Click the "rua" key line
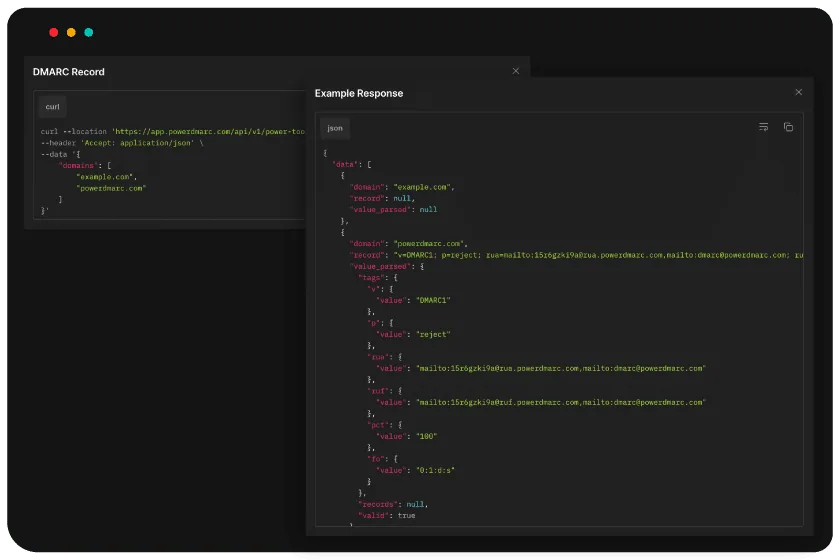840x560 pixels. [385, 357]
